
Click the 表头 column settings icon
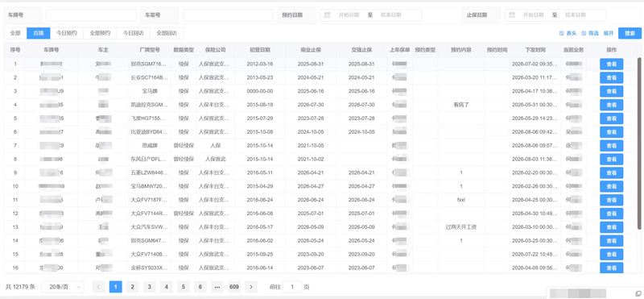[x=561, y=33]
